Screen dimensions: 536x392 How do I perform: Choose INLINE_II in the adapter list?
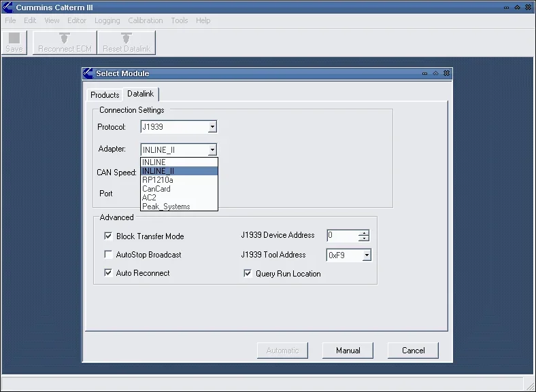[x=179, y=171]
